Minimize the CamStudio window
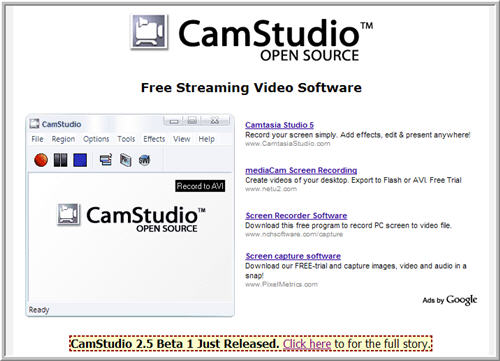The width and height of the screenshot is (500, 361). 174,121
